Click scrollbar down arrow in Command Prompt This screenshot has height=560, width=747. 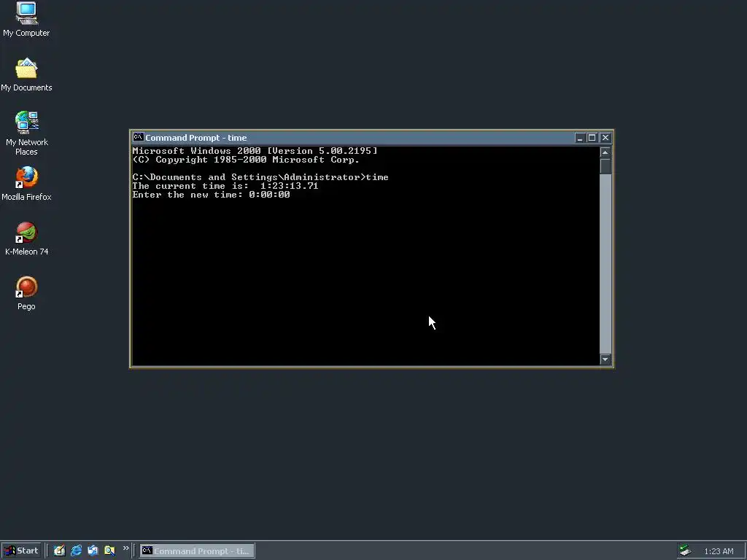pos(605,359)
